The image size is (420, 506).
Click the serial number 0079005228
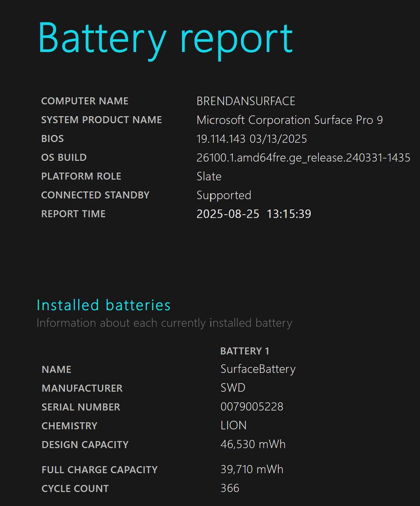pyautogui.click(x=252, y=407)
